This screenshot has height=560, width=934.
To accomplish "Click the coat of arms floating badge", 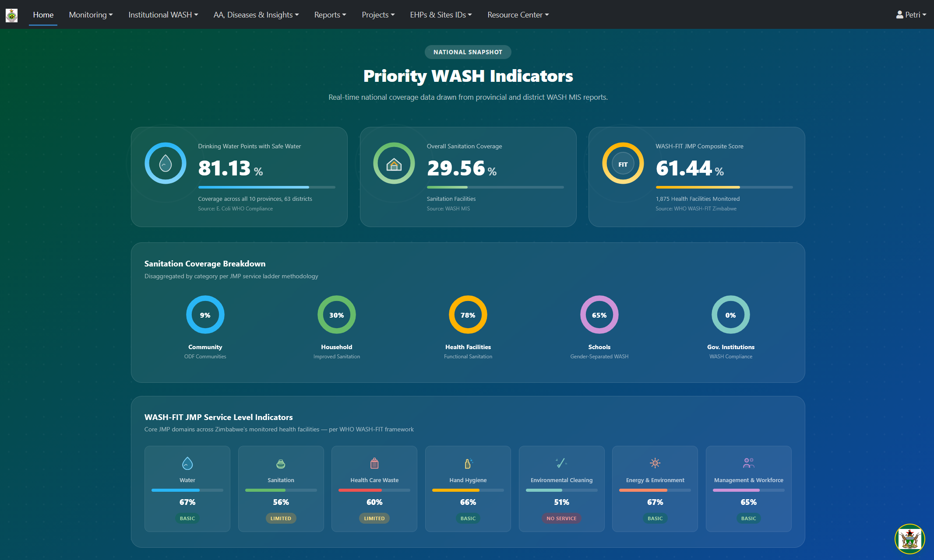I will point(910,539).
